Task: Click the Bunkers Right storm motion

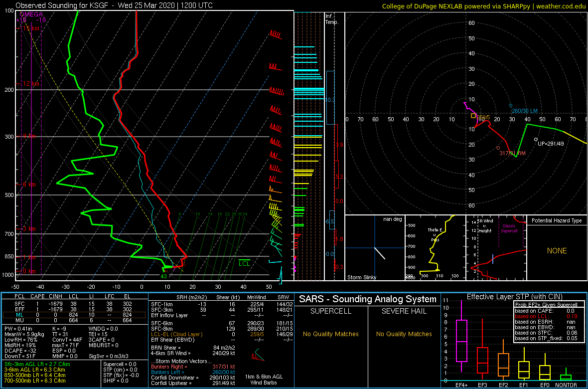Action: pos(193,367)
